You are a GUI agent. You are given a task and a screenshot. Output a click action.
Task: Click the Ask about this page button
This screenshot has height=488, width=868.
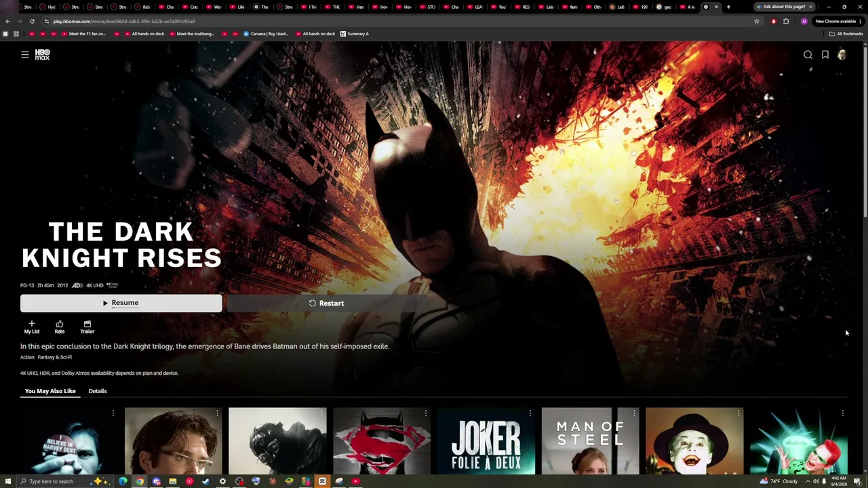785,7
